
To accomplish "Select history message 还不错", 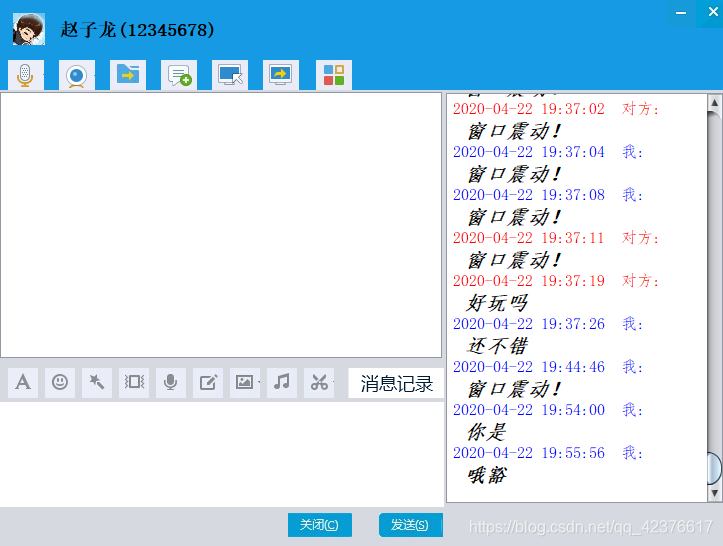I will (x=497, y=346).
